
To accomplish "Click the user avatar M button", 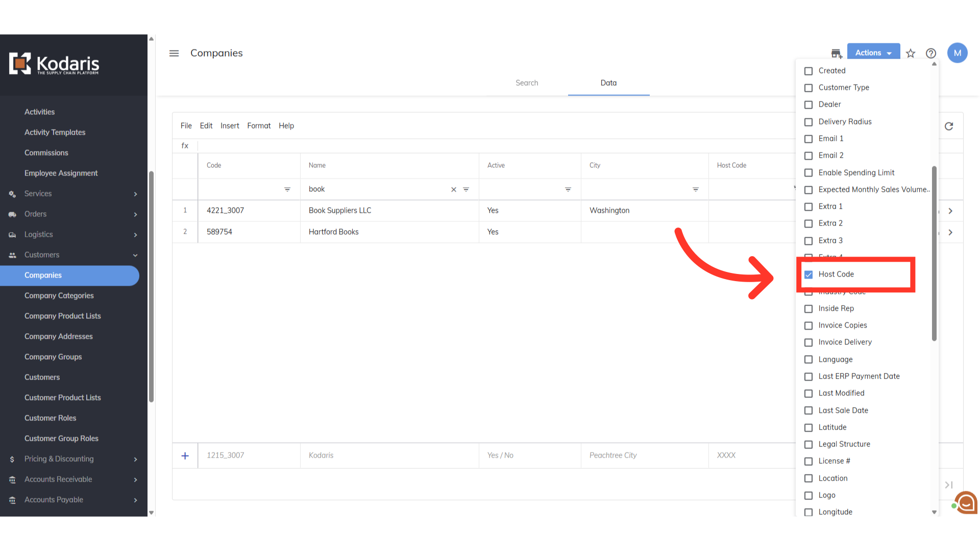I will (957, 53).
